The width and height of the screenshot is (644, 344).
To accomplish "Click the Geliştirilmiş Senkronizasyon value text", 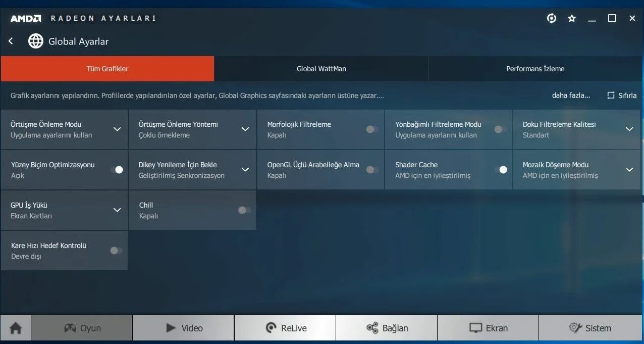I will point(182,176).
